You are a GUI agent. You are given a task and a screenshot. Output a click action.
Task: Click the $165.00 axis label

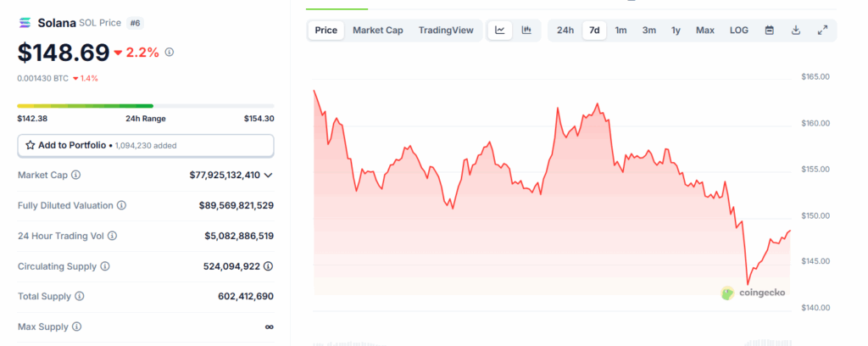click(815, 77)
